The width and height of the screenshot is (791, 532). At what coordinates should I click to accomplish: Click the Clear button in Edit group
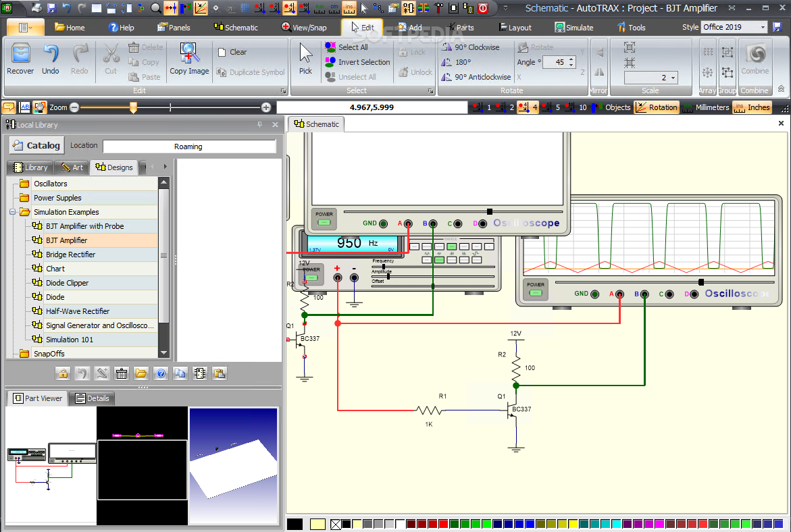pos(232,52)
